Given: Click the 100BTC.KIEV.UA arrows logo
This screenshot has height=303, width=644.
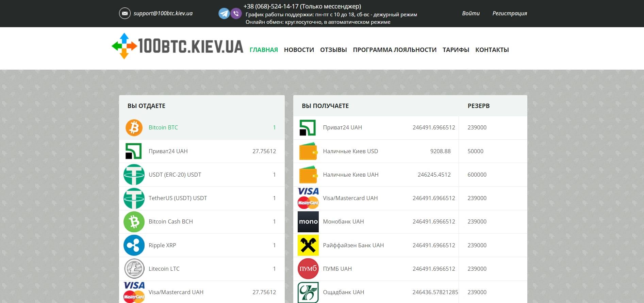Looking at the screenshot, I should pyautogui.click(x=124, y=46).
